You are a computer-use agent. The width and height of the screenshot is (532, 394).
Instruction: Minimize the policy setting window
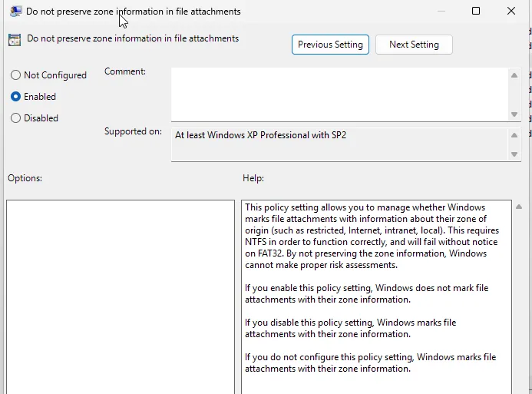[x=441, y=12]
